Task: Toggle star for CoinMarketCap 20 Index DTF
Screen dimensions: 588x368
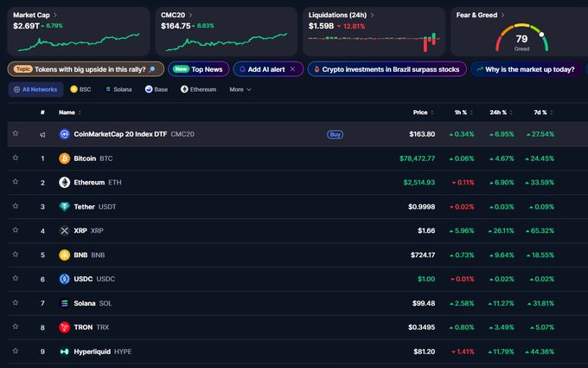Action: coord(16,133)
